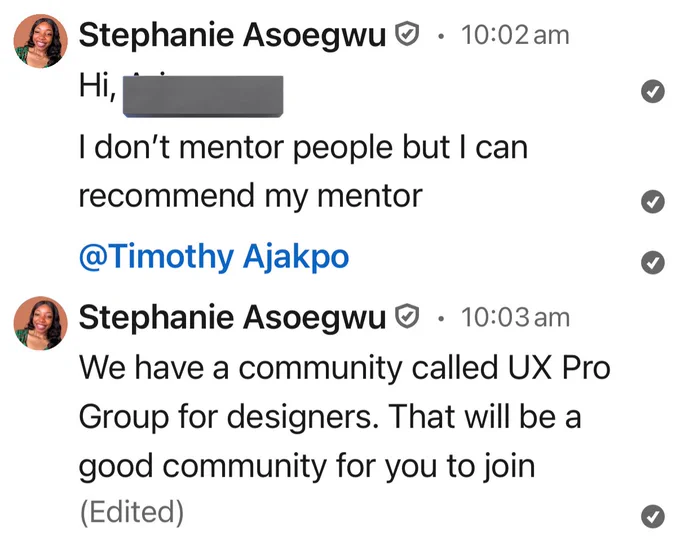Tap the checkmark beside @Timothy Ajakpo mention
This screenshot has height=549, width=680.
click(653, 262)
